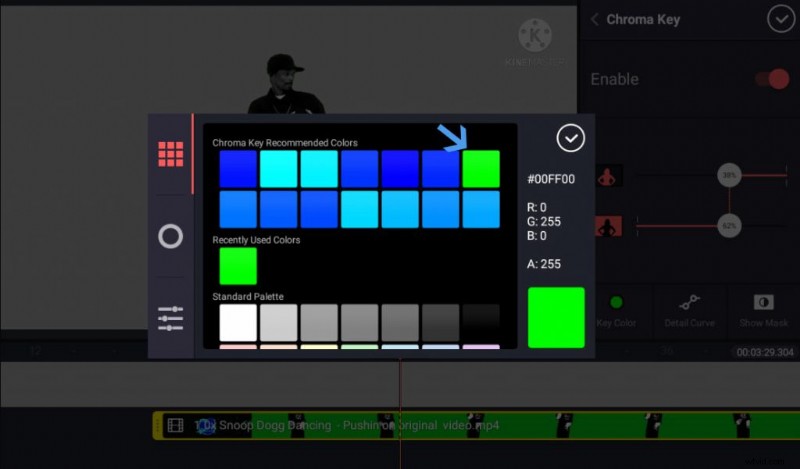Toggle the Show Mask option

(x=764, y=310)
